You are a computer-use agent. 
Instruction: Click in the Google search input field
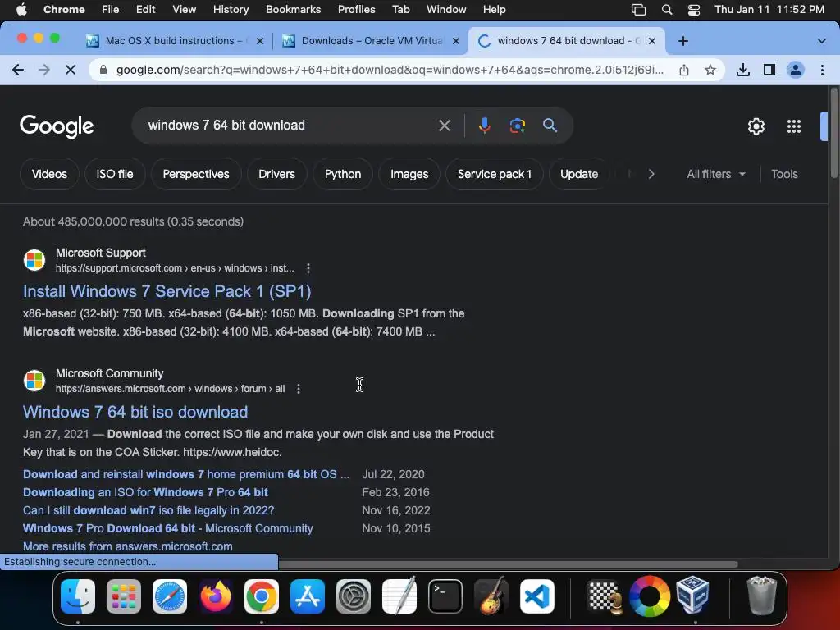point(290,126)
